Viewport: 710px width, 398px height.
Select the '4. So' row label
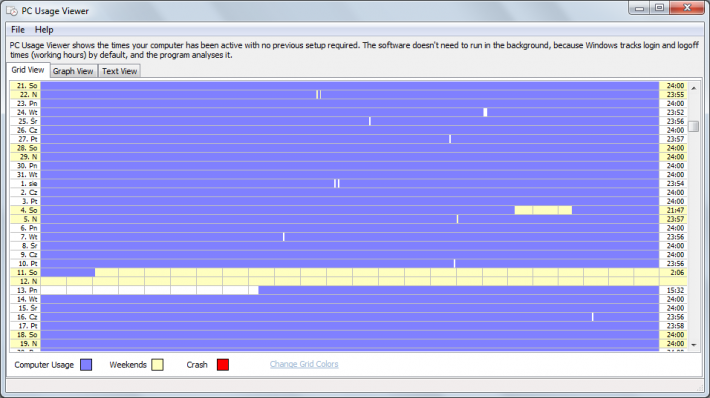pyautogui.click(x=25, y=210)
